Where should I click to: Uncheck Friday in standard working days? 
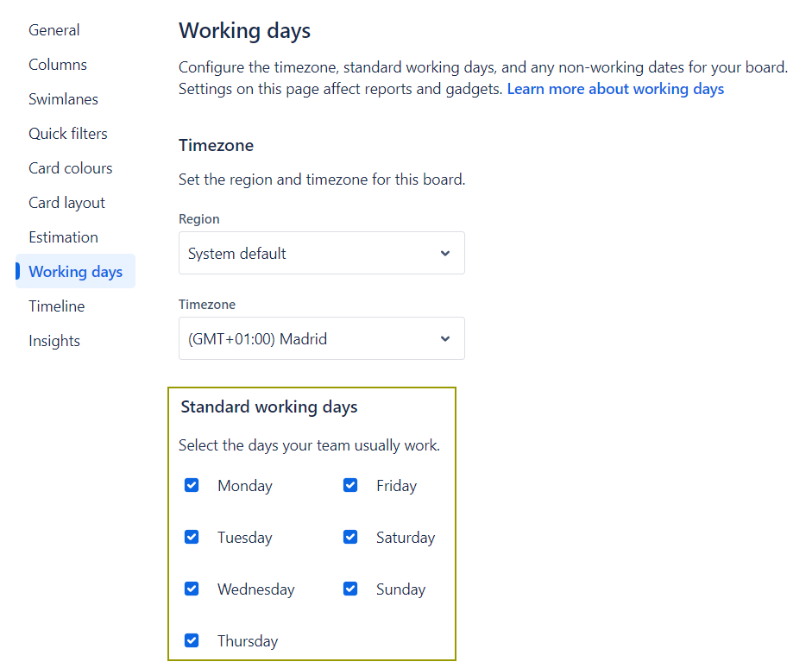350,485
